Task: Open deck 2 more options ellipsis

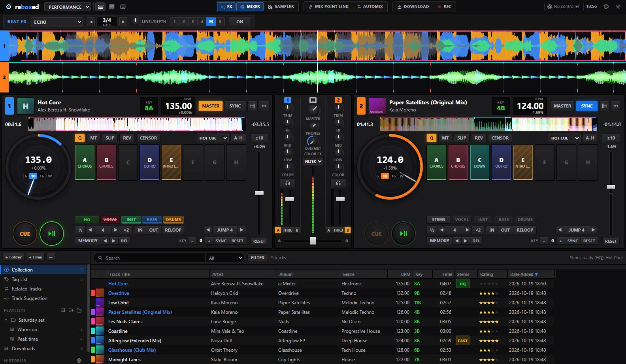Action: (615, 106)
